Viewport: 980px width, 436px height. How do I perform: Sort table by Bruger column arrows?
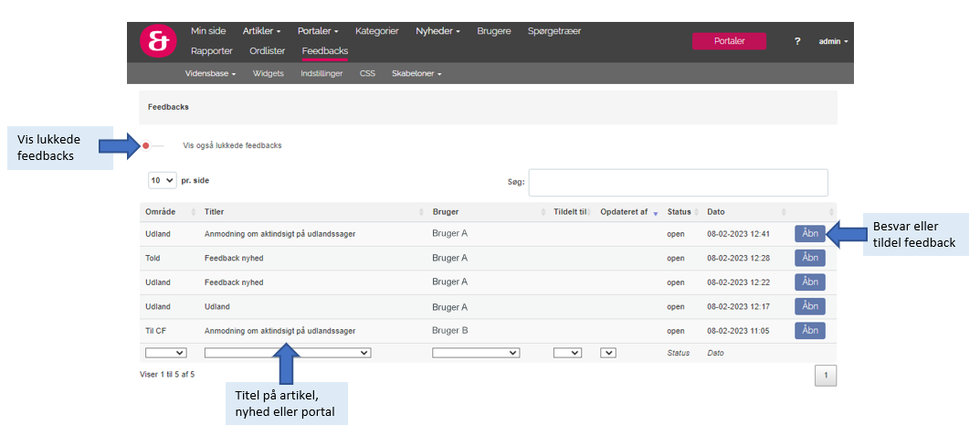[x=543, y=212]
